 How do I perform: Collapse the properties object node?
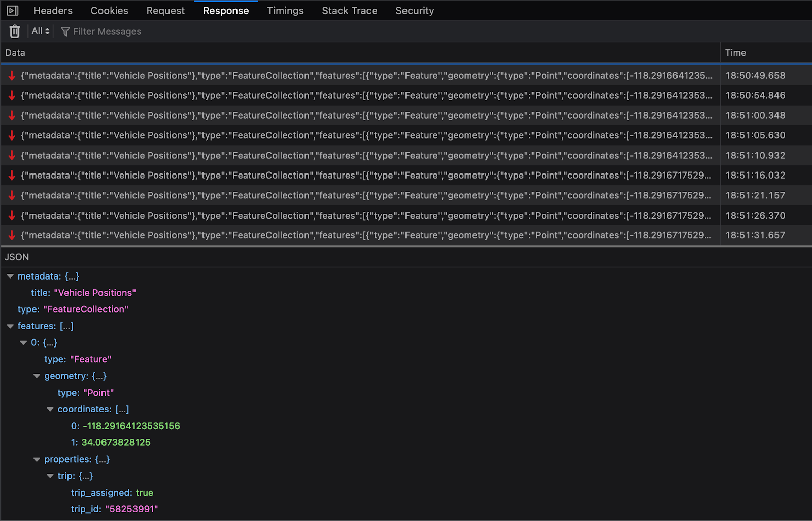coord(36,459)
